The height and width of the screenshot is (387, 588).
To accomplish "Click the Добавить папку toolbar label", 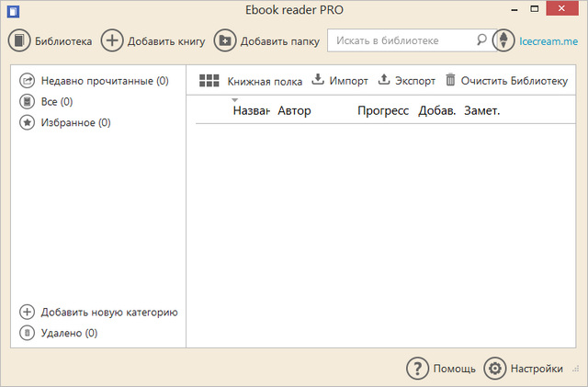I will coord(279,41).
